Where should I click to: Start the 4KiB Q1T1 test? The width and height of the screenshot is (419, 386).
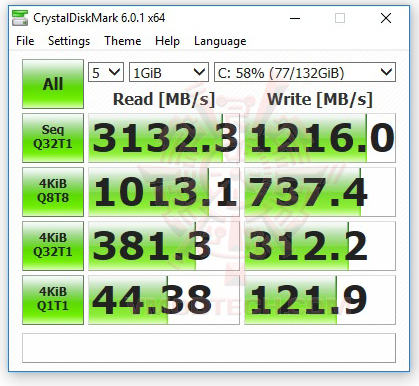[53, 300]
